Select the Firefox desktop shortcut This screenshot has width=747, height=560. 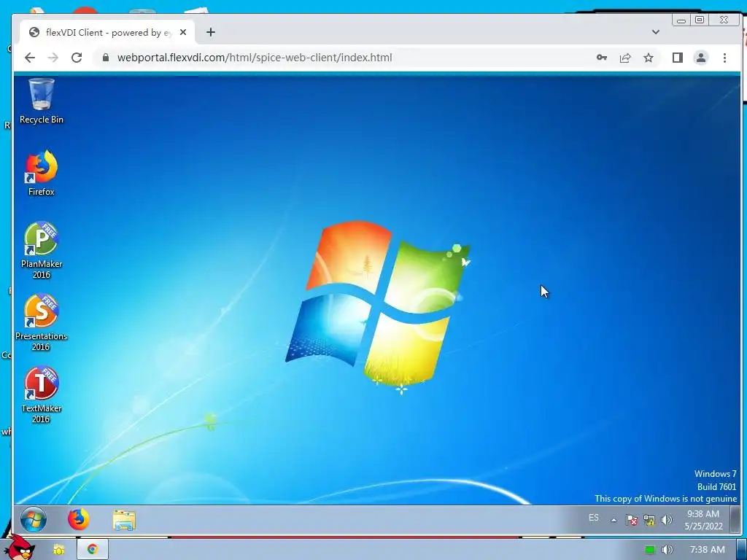click(42, 173)
